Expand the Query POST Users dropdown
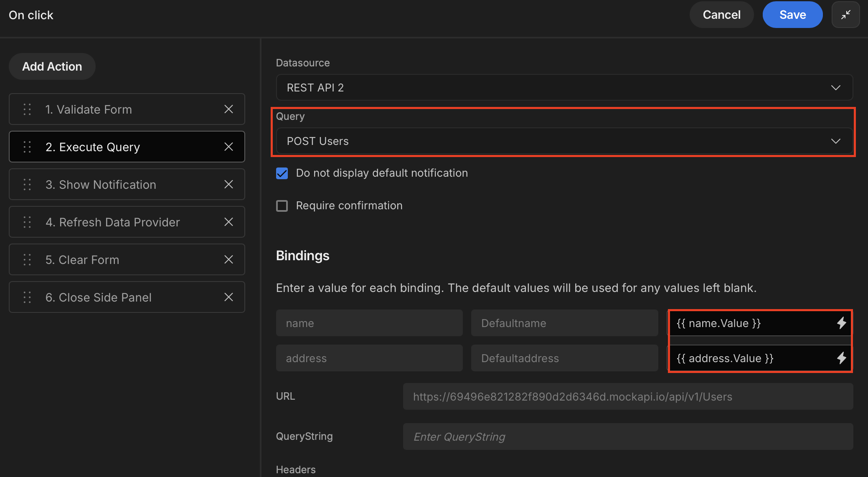 564,141
